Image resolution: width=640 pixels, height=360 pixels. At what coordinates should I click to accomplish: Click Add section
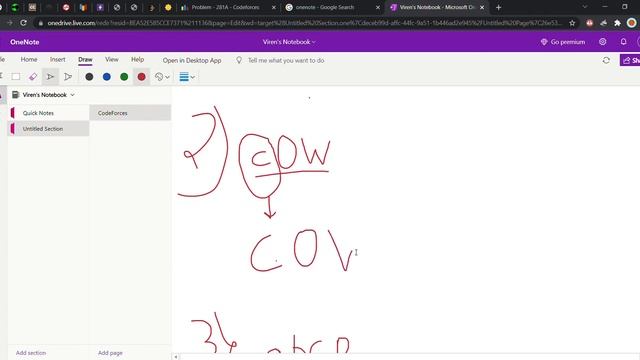(31, 353)
